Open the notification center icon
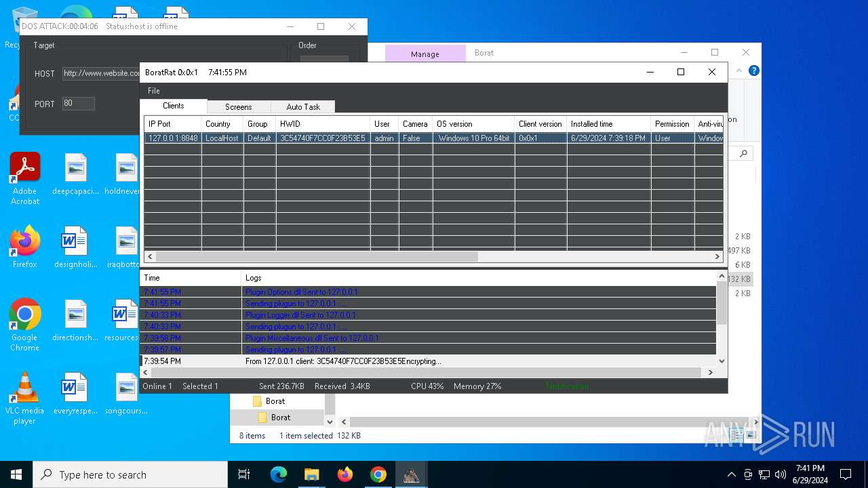This screenshot has width=868, height=488. click(x=845, y=474)
